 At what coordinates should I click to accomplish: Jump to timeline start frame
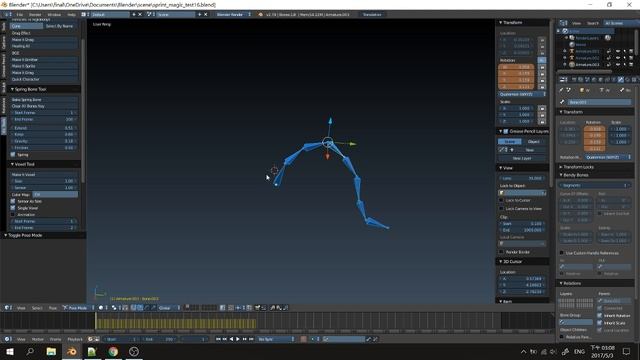click(x=218, y=339)
